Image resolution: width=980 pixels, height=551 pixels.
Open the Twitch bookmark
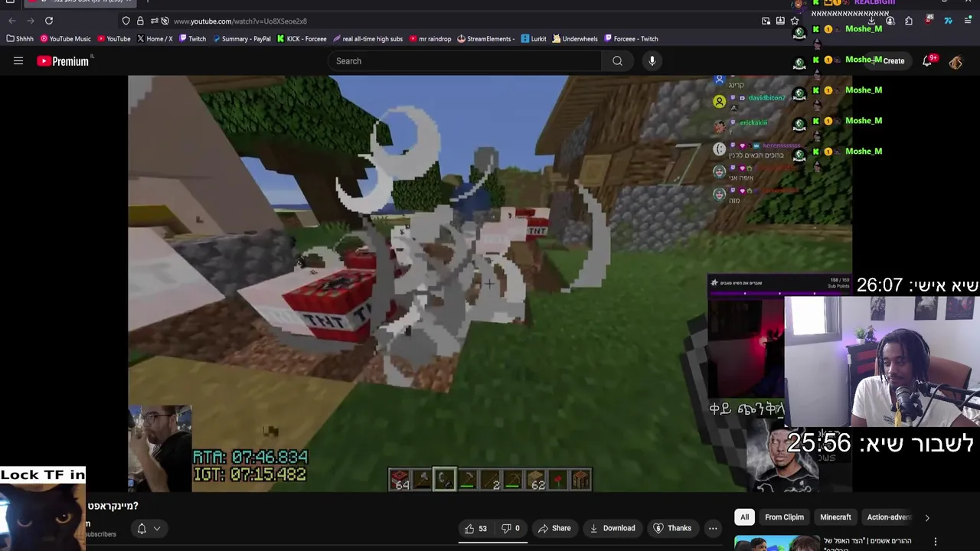[193, 39]
